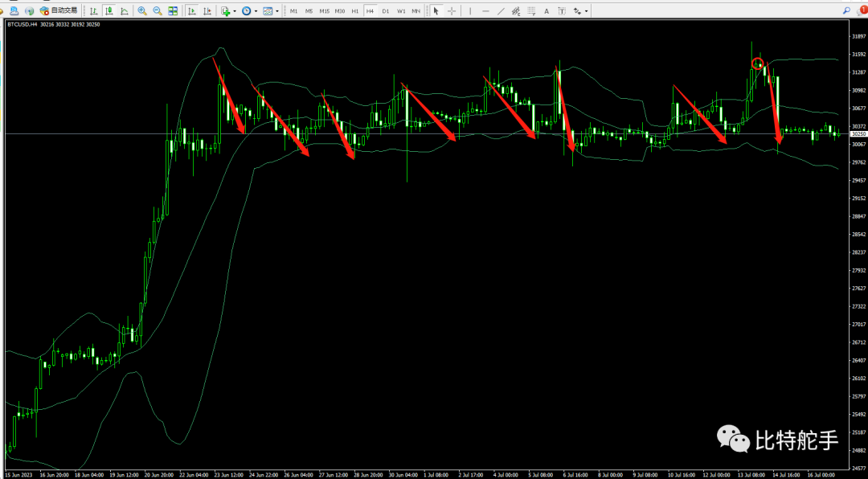Click the 14 Jul 16:00 time label
Screen dimensions: 868x479
tap(787, 475)
